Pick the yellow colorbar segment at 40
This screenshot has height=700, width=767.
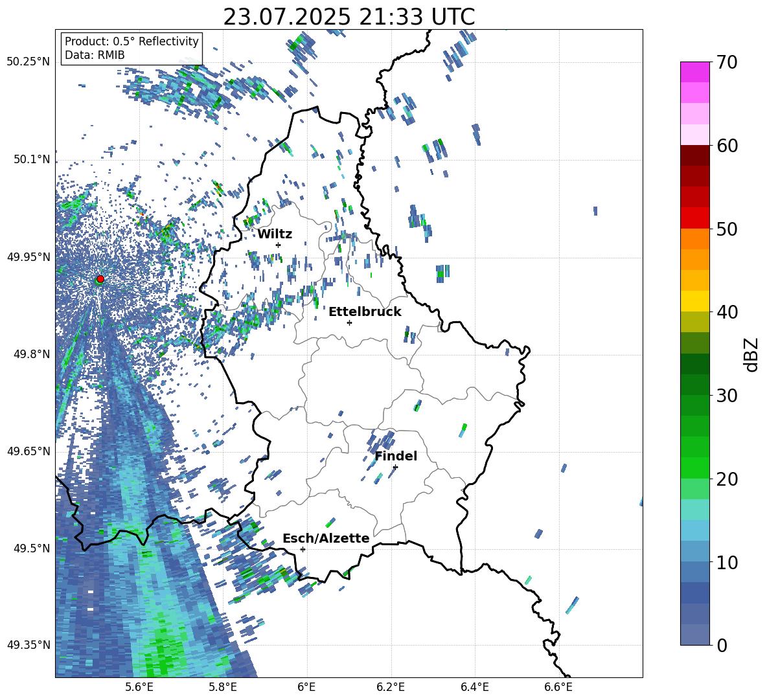click(x=694, y=301)
